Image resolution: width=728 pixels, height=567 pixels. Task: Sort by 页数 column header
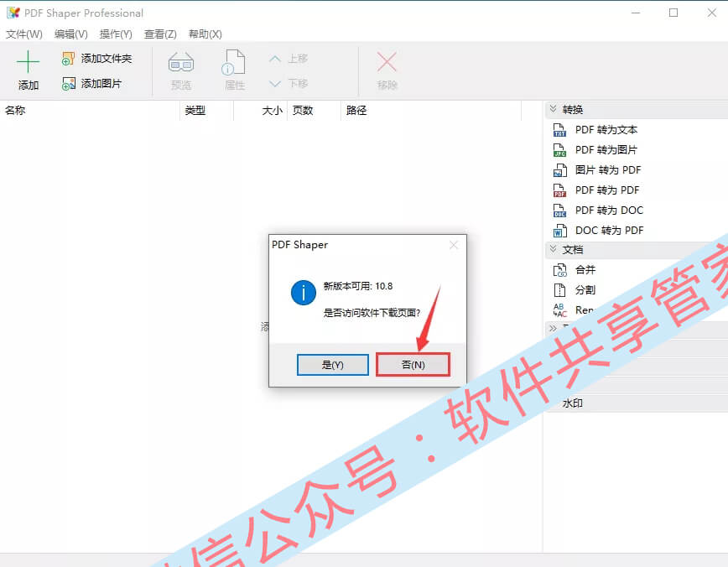point(314,111)
